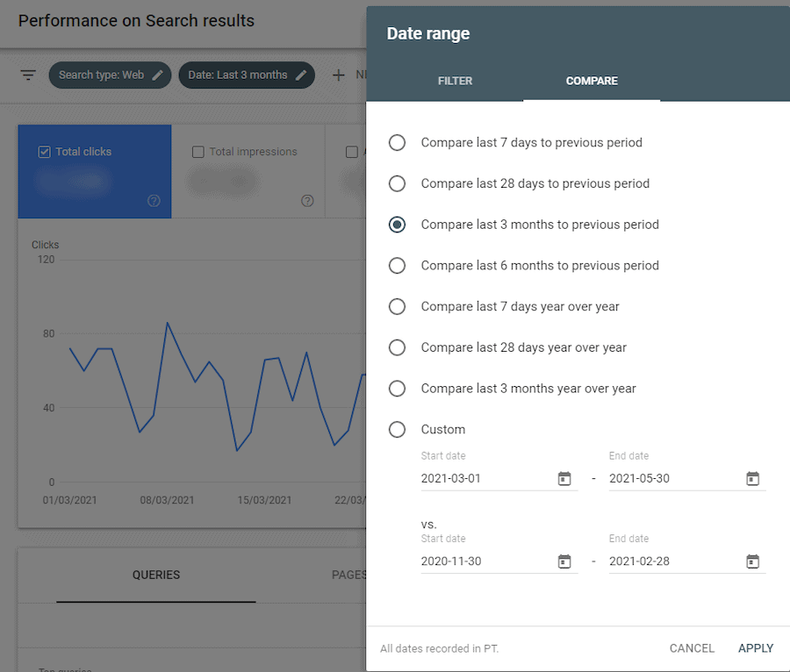Open calendar for vs. End date 2021-02-28
This screenshot has height=672, width=790.
click(752, 561)
